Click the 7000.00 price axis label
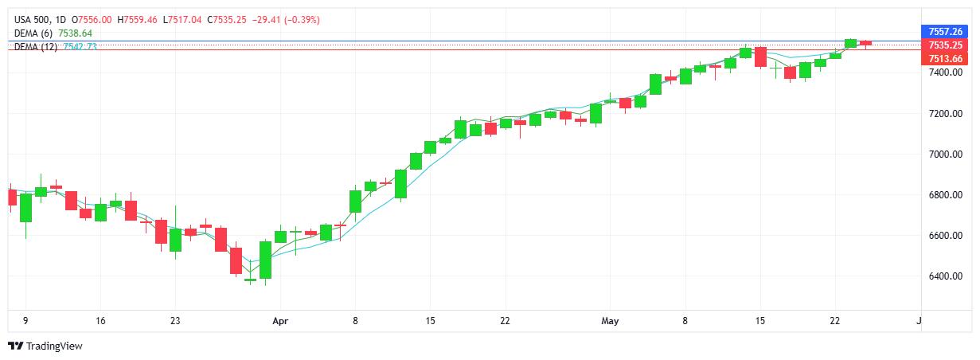Viewport: 980px width, 360px height. (x=945, y=155)
